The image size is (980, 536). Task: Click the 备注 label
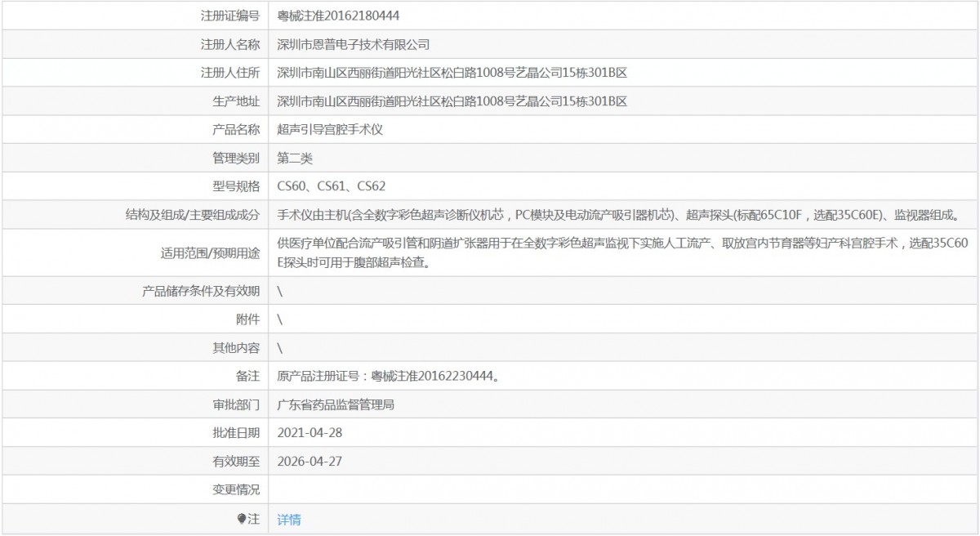click(247, 377)
